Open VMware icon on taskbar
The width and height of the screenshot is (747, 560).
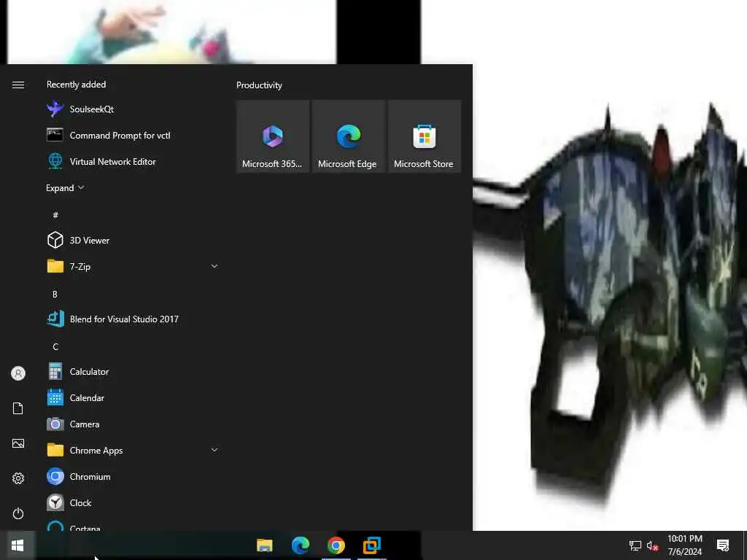tap(371, 545)
